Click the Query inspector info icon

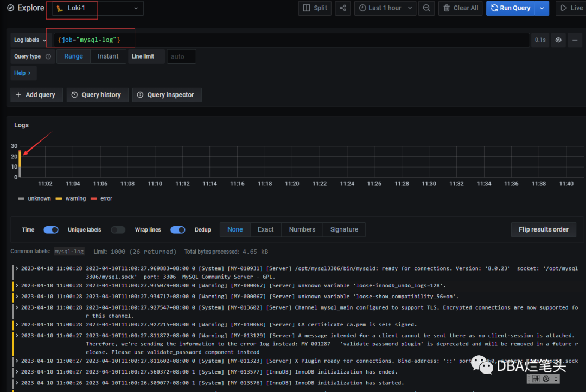pos(140,95)
